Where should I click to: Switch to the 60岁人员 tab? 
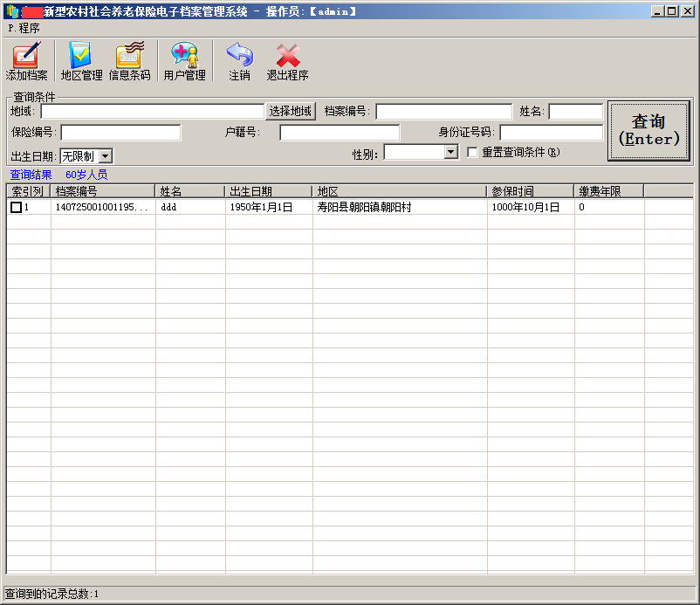(x=86, y=175)
